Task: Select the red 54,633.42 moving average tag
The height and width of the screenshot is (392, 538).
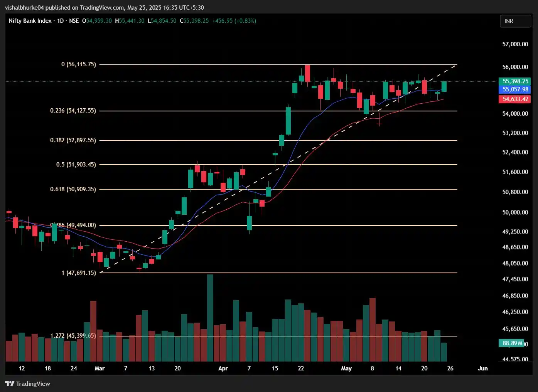Action: [515, 99]
